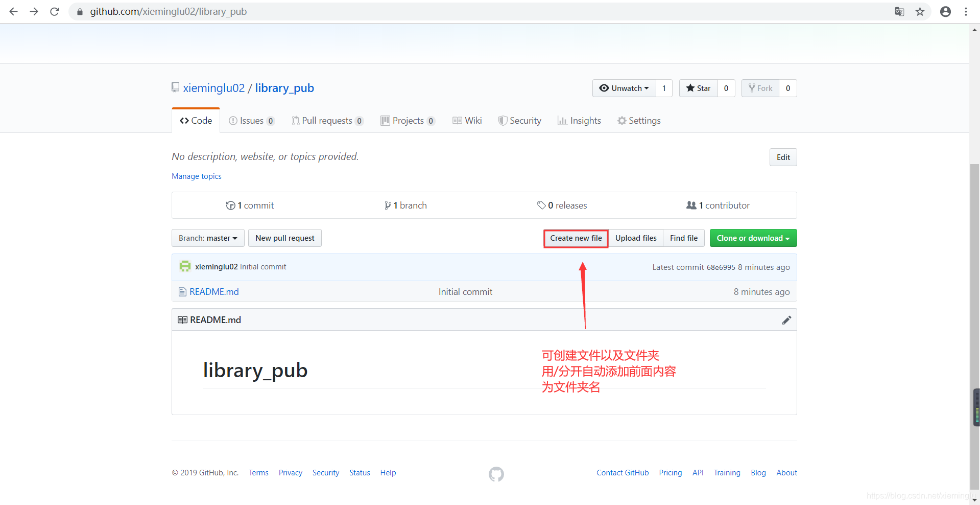980x505 pixels.
Task: Click Edit description button
Action: coord(783,157)
